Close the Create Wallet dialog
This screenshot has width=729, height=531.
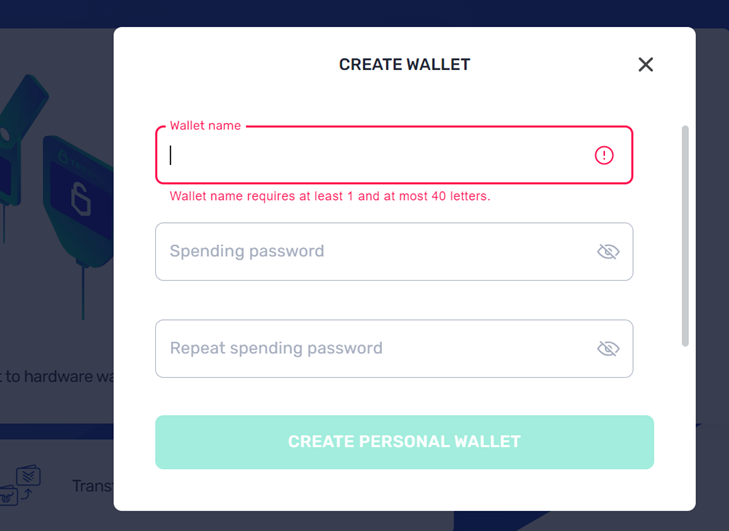coord(645,65)
